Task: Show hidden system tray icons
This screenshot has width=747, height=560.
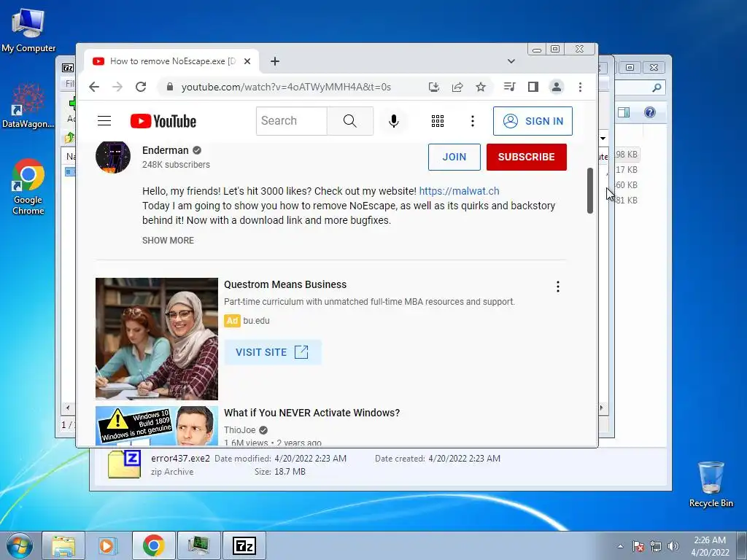Action: coord(620,546)
